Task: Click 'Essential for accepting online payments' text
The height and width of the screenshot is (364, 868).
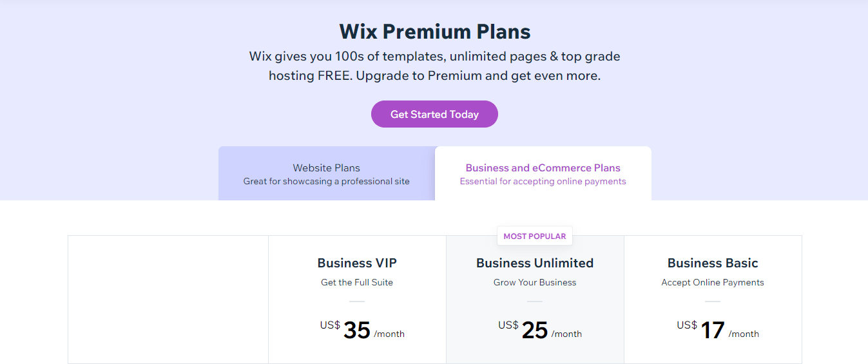Action: [543, 182]
